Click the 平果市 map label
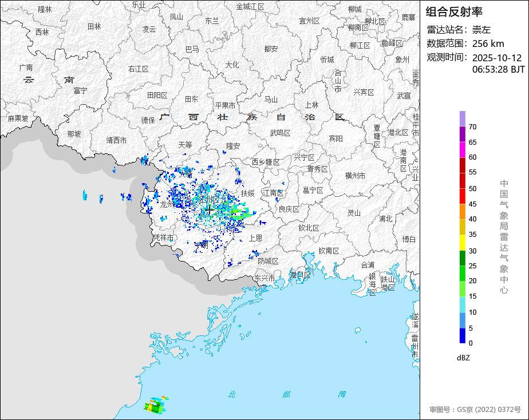 click(x=225, y=105)
